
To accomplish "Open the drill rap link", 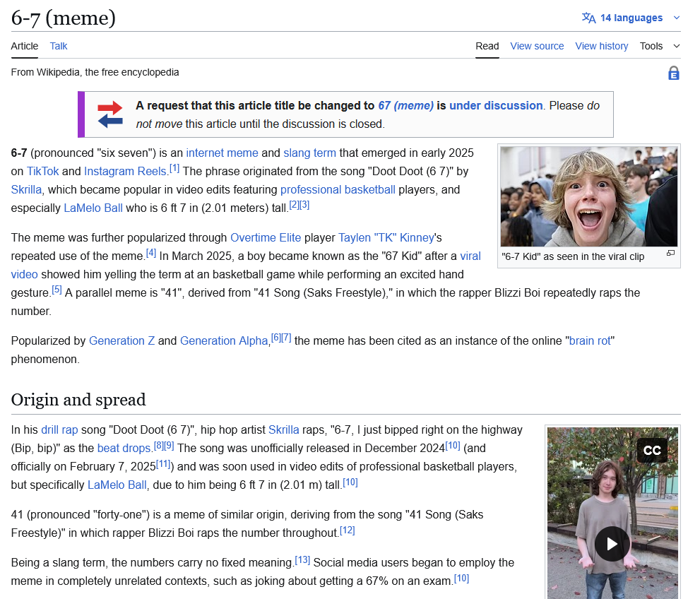I will [59, 429].
